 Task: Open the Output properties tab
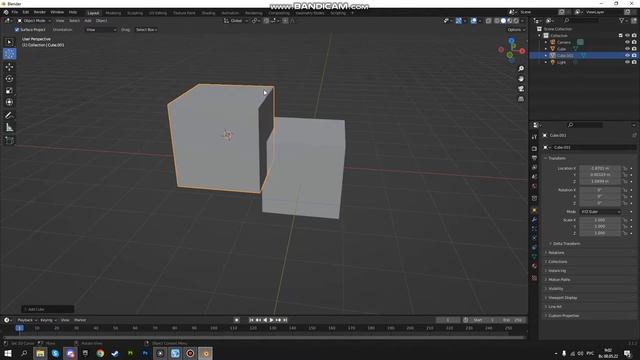point(534,158)
